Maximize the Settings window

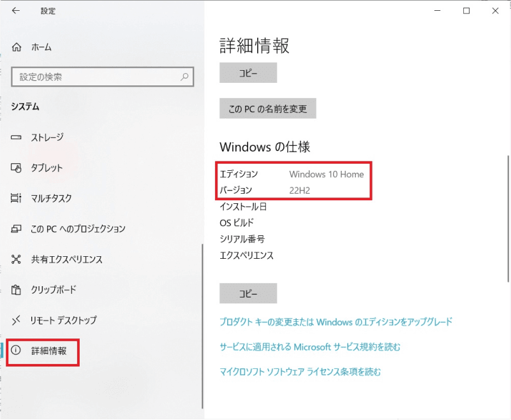tap(466, 11)
